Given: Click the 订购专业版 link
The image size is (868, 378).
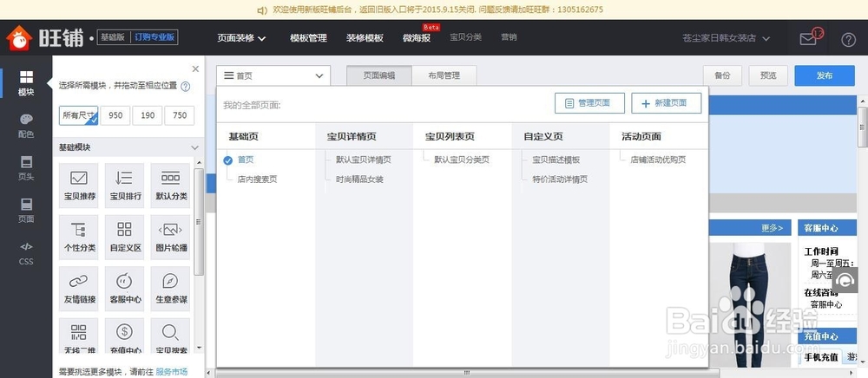Looking at the screenshot, I should (x=155, y=37).
